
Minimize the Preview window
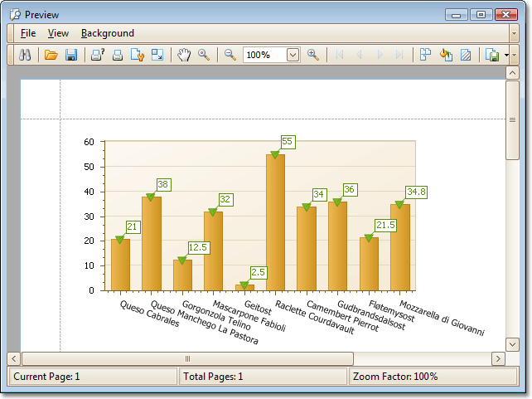(x=456, y=15)
